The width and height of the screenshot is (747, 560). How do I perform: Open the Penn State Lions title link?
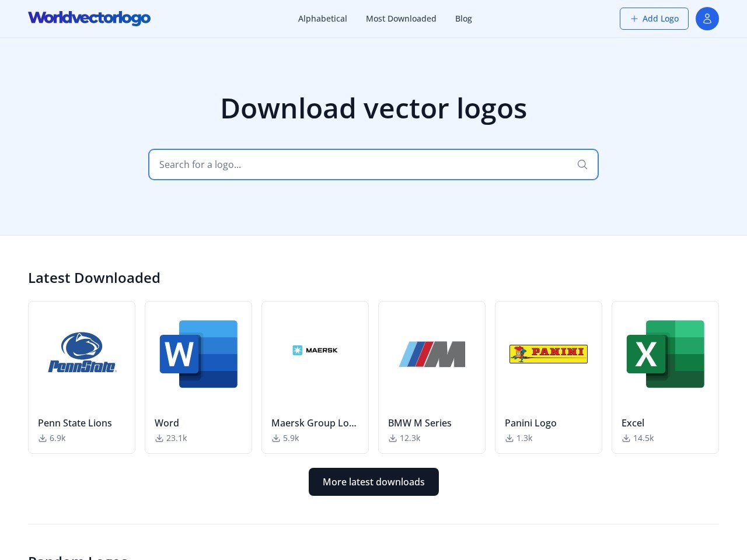75,423
